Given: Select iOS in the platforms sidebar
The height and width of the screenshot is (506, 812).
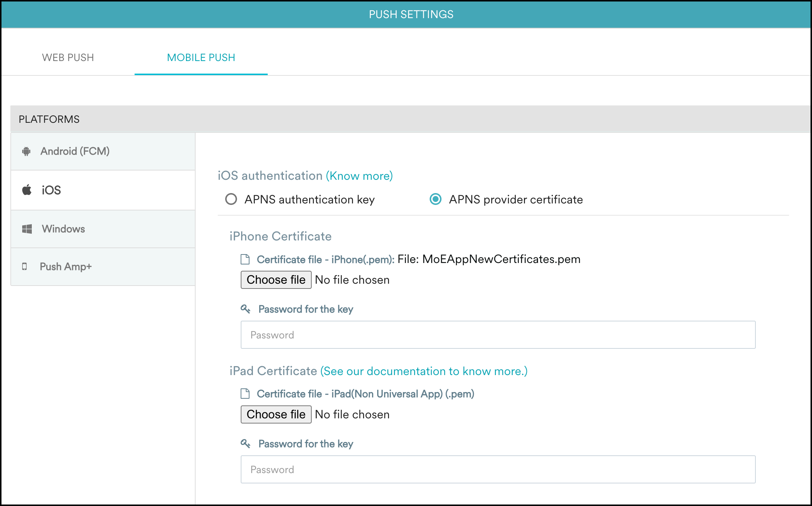Looking at the screenshot, I should (51, 189).
